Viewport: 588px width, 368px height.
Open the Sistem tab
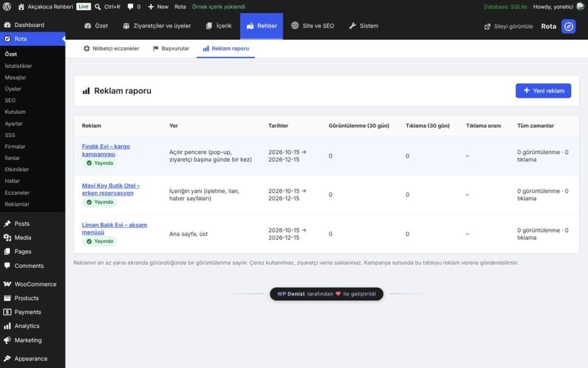click(363, 26)
